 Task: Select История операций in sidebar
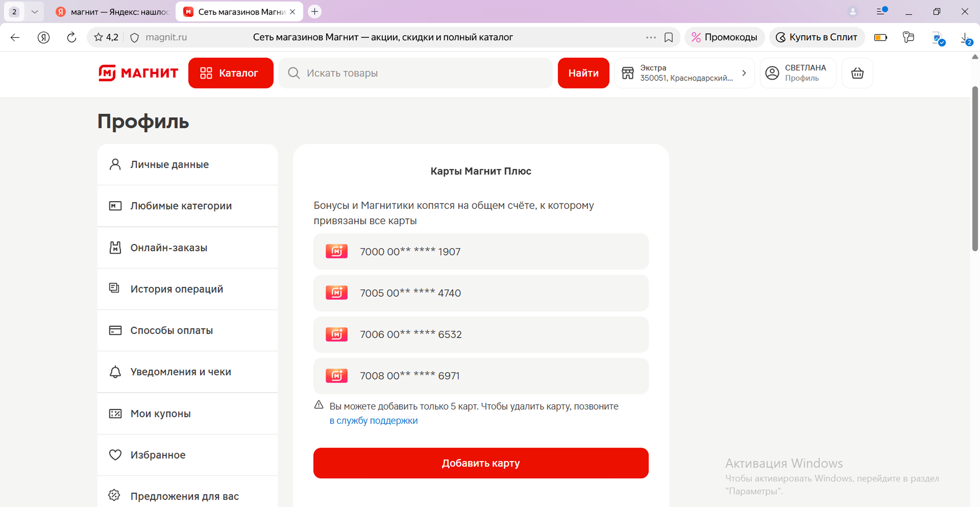176,289
